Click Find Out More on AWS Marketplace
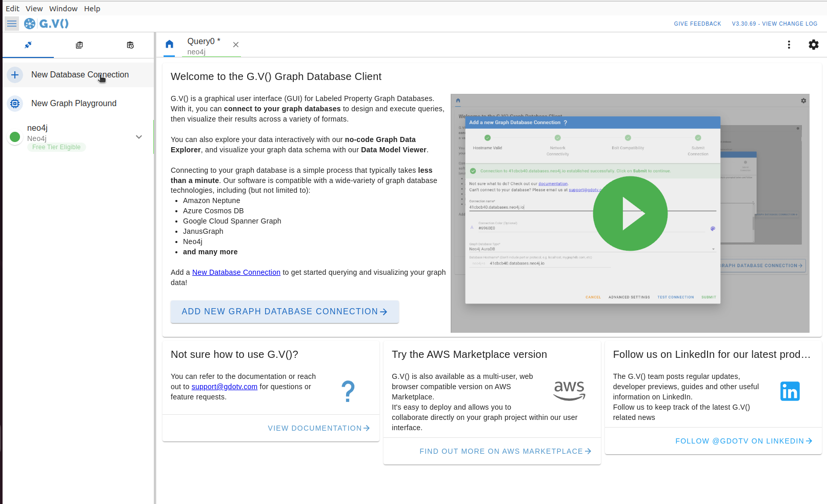Viewport: 827px width, 504px height. [506, 451]
